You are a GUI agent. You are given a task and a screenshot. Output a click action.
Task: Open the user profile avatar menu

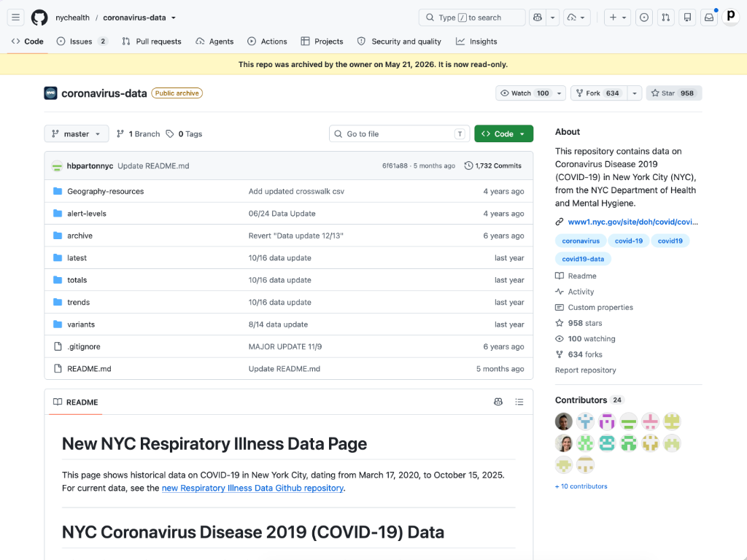coord(730,17)
